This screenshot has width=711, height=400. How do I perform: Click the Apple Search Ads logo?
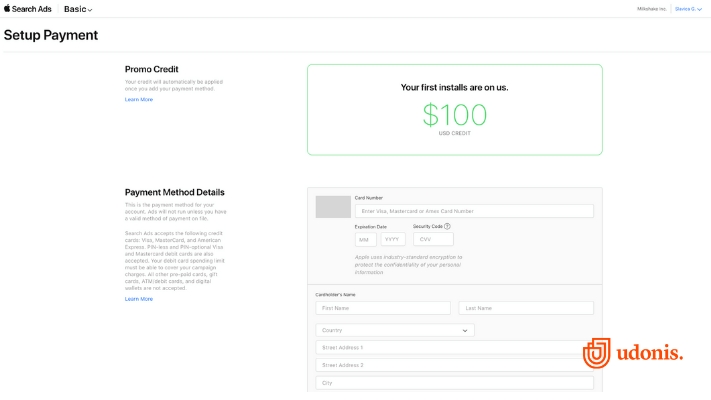click(x=28, y=9)
